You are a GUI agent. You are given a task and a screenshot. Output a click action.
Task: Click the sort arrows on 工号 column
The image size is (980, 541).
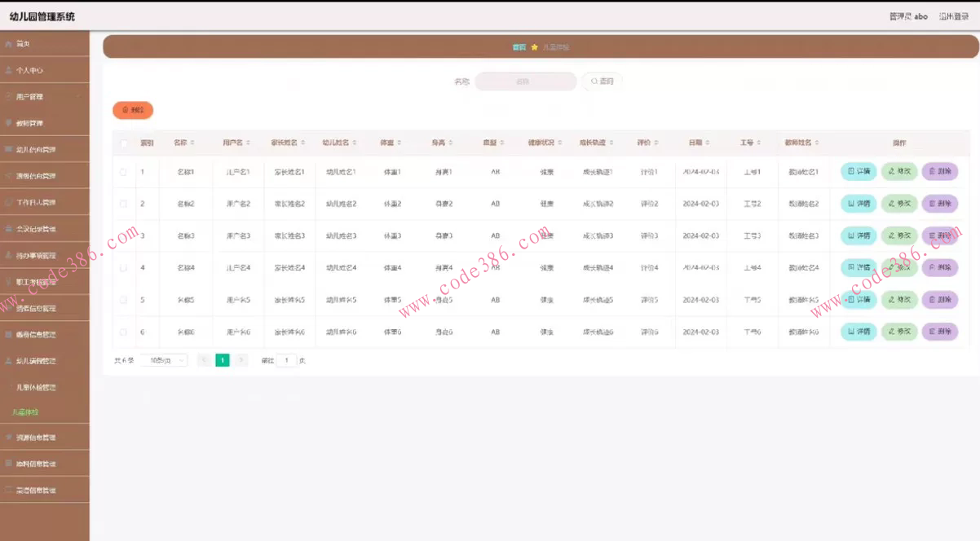coord(760,143)
